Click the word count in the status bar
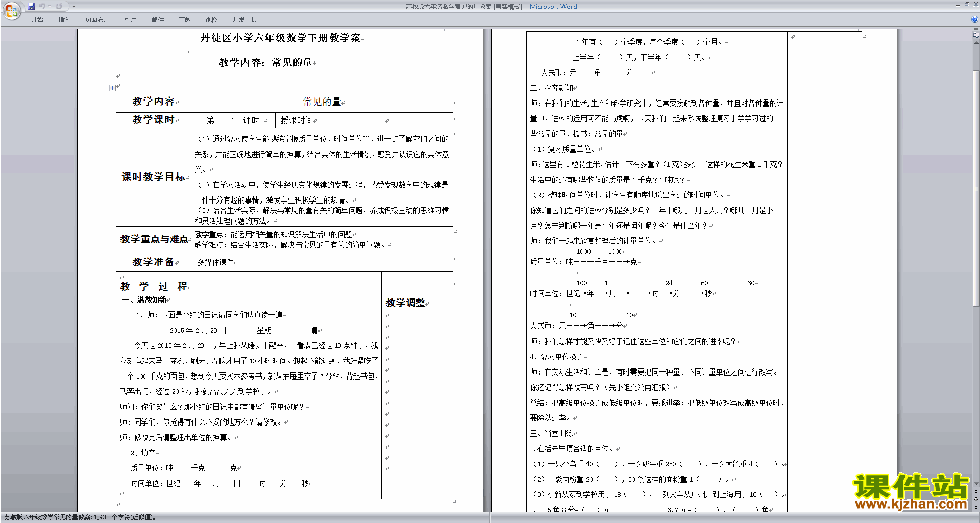The image size is (980, 523). point(80,517)
